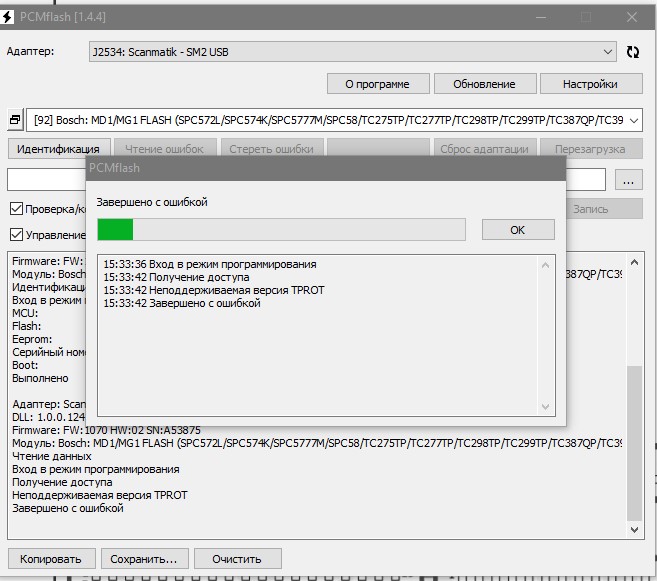The height and width of the screenshot is (581, 657).
Task: Close the PCMflash main window
Action: (632, 17)
